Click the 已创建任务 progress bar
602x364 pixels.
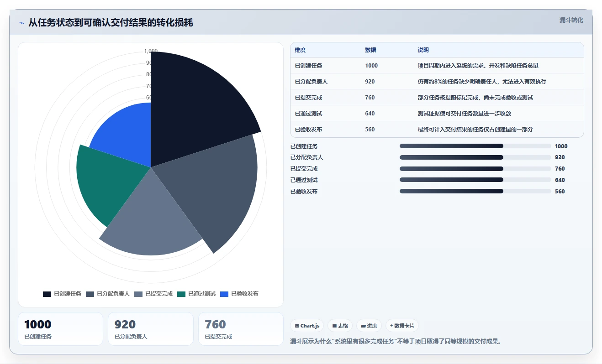pyautogui.click(x=475, y=146)
